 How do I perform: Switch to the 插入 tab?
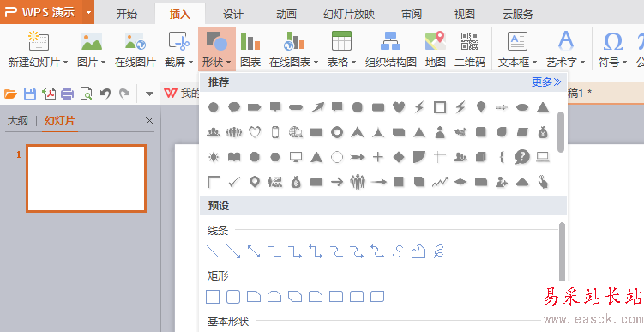tap(180, 15)
